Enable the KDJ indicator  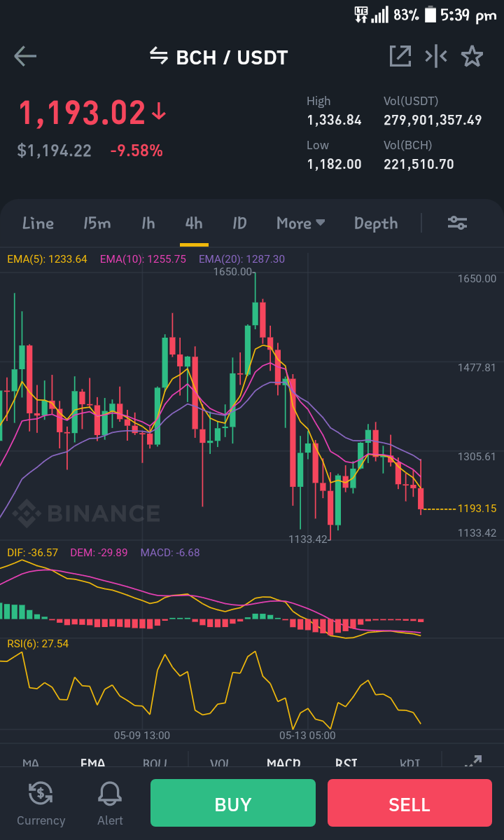tap(409, 762)
